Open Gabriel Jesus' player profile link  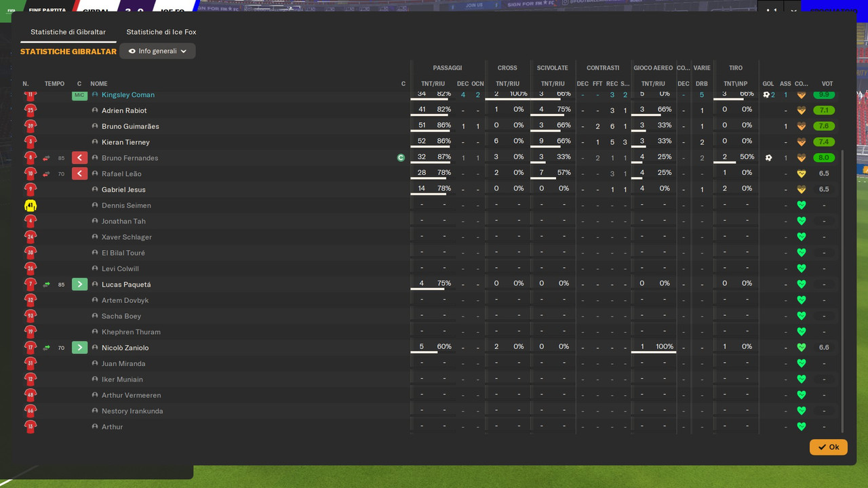(123, 190)
